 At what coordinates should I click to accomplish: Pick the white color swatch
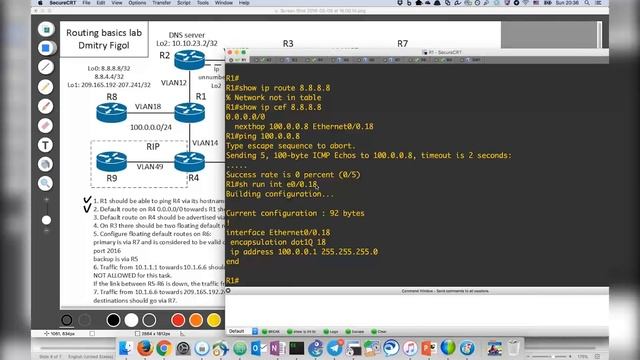tap(131, 320)
